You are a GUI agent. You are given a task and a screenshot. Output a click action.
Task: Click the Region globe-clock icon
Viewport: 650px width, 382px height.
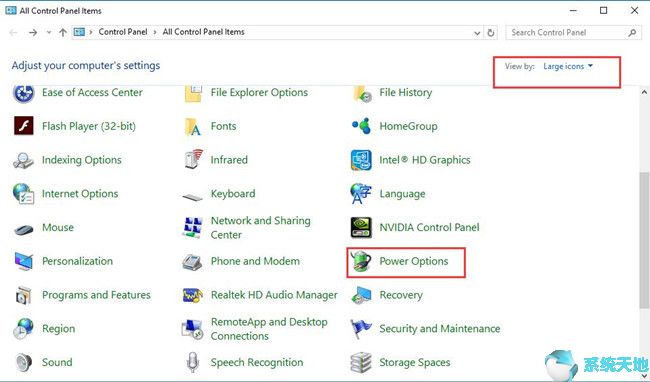click(x=24, y=329)
